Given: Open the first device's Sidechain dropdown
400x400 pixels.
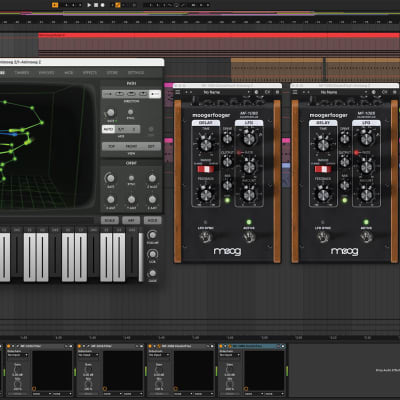Looking at the screenshot, I should coord(18,355).
